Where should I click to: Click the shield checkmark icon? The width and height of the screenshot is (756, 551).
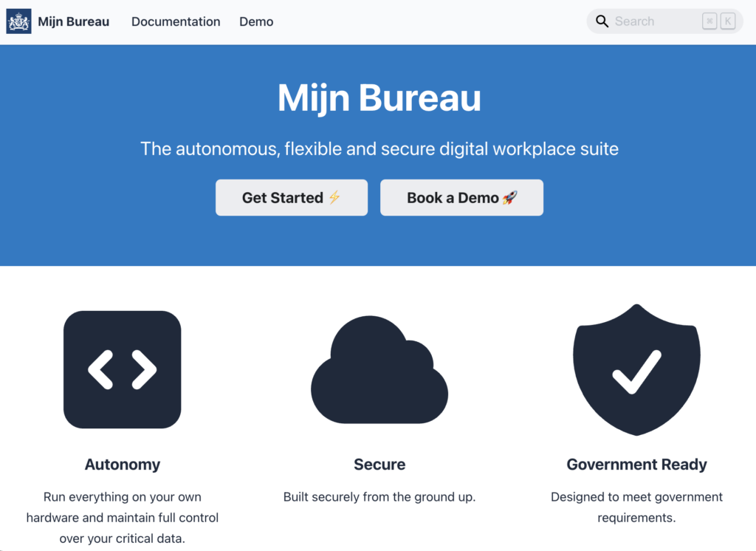tap(636, 369)
